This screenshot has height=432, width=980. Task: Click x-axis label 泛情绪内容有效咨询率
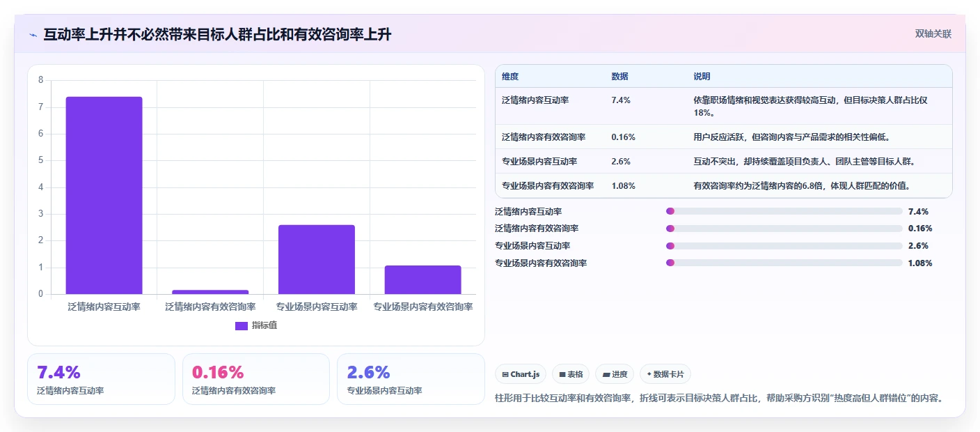click(210, 307)
